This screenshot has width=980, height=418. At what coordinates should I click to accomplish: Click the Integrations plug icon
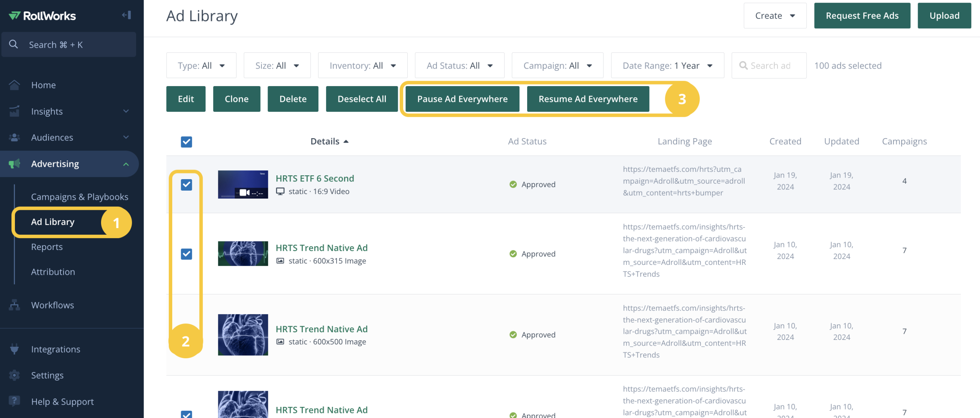[15, 349]
